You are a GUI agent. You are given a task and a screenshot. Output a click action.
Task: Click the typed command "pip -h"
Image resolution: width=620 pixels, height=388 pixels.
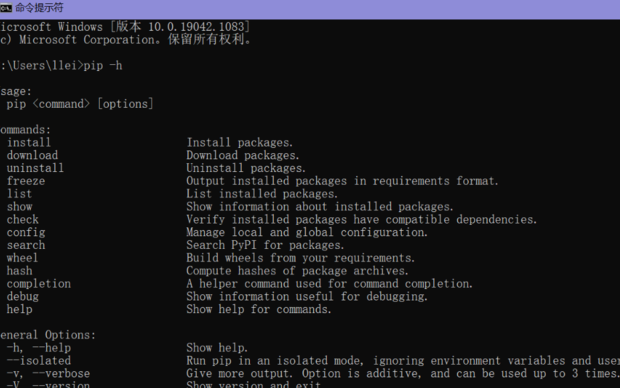pos(103,66)
